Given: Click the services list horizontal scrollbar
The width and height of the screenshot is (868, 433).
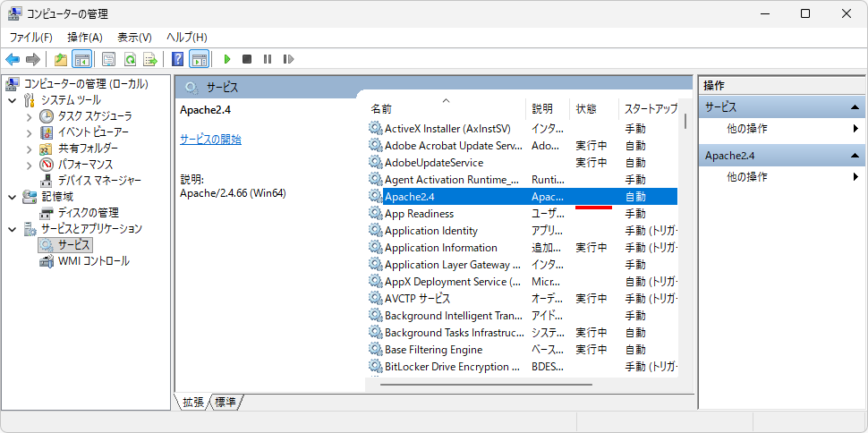Looking at the screenshot, I should click(486, 384).
